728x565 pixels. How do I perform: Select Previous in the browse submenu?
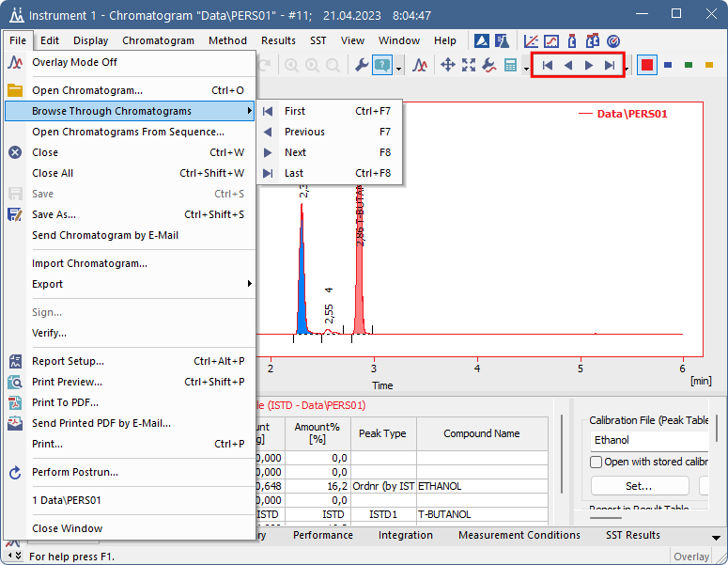click(304, 132)
